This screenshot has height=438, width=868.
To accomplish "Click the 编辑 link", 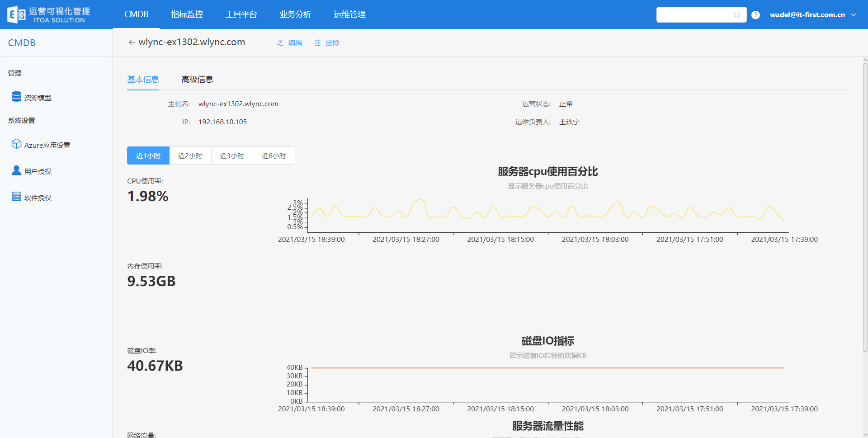I will click(x=295, y=42).
